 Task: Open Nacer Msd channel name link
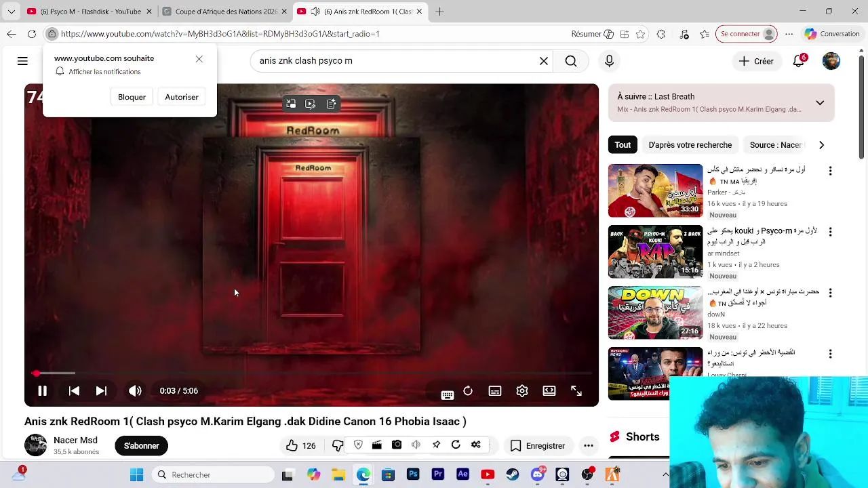(x=75, y=440)
